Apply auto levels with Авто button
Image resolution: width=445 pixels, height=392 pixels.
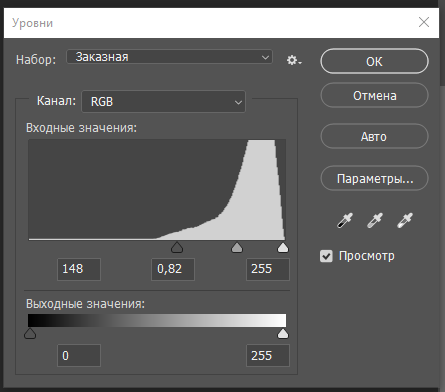(374, 136)
